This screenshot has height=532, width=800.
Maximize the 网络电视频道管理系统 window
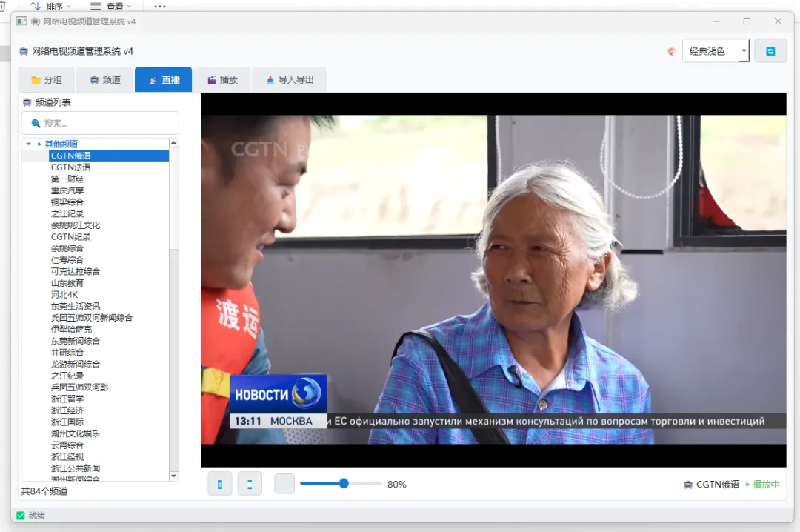coord(747,21)
